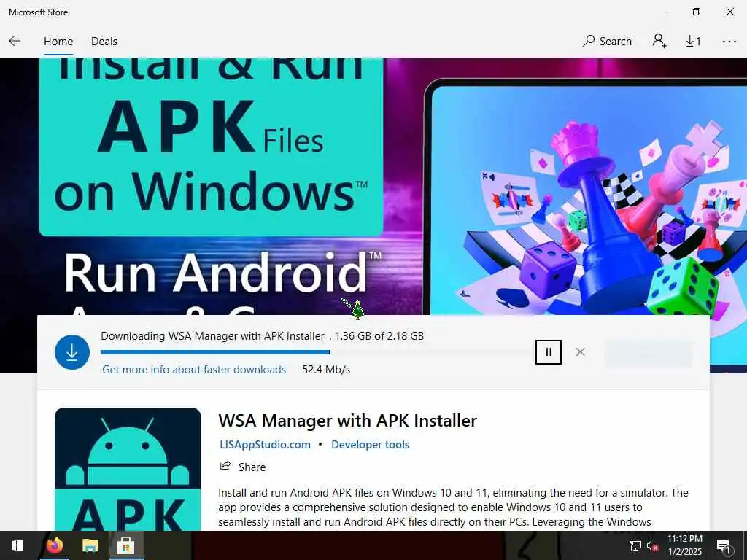Open the network status tray icon
Viewport: 747px width, 560px height.
click(x=635, y=545)
